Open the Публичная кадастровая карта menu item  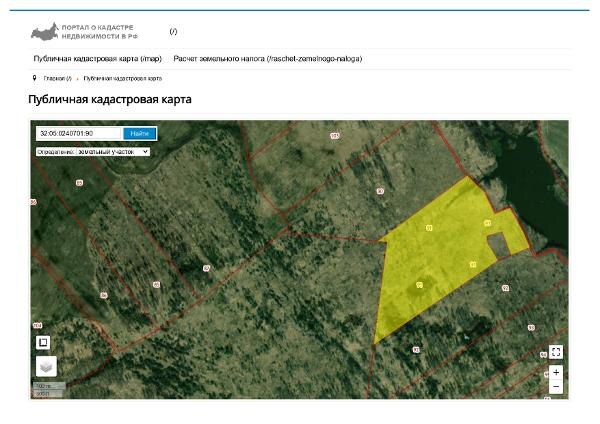98,59
